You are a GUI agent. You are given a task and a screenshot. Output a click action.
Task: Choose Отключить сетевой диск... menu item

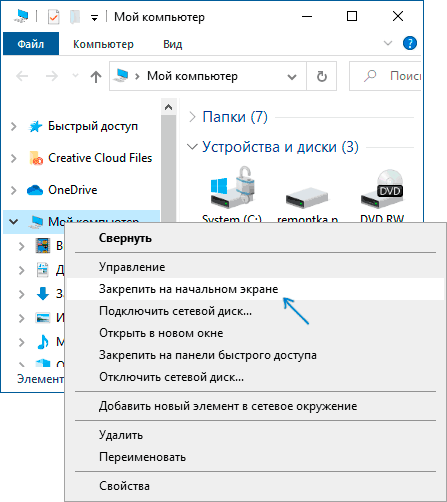[x=255, y=377]
